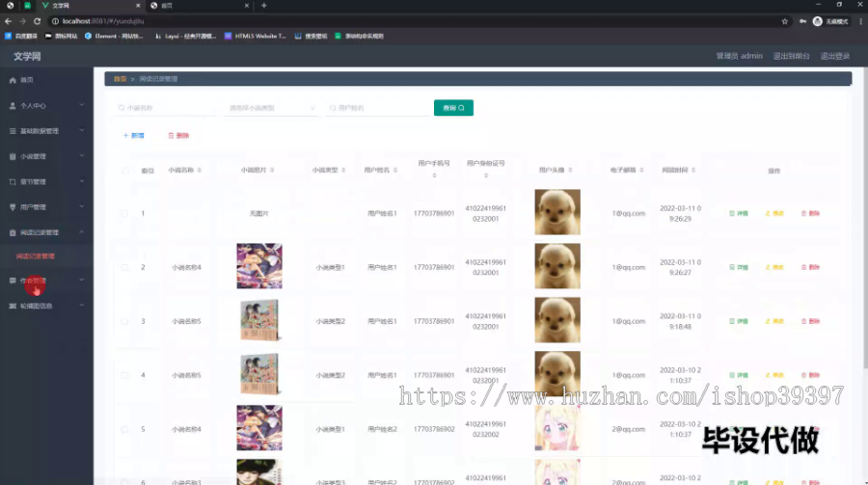Click the 个人中心 person icon

click(x=13, y=106)
